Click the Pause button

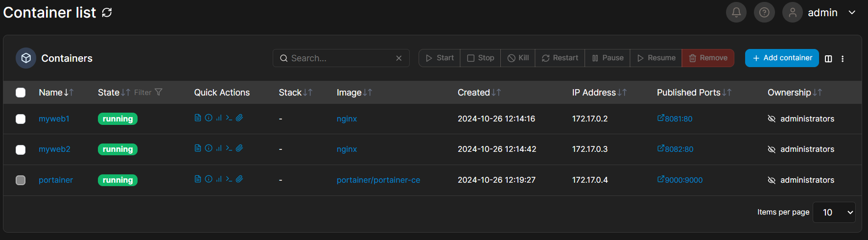(x=608, y=58)
